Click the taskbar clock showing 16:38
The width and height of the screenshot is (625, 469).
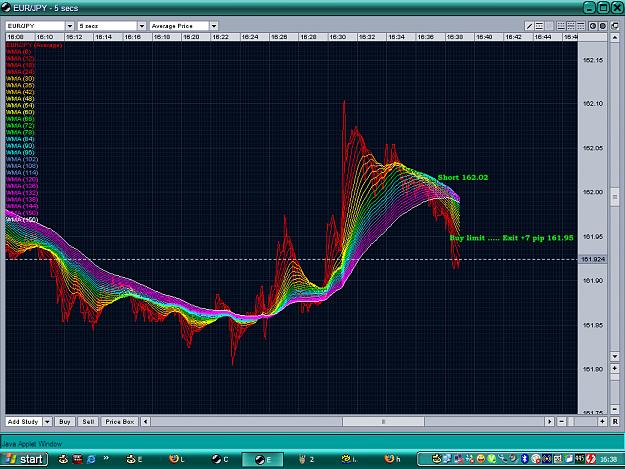coord(608,459)
